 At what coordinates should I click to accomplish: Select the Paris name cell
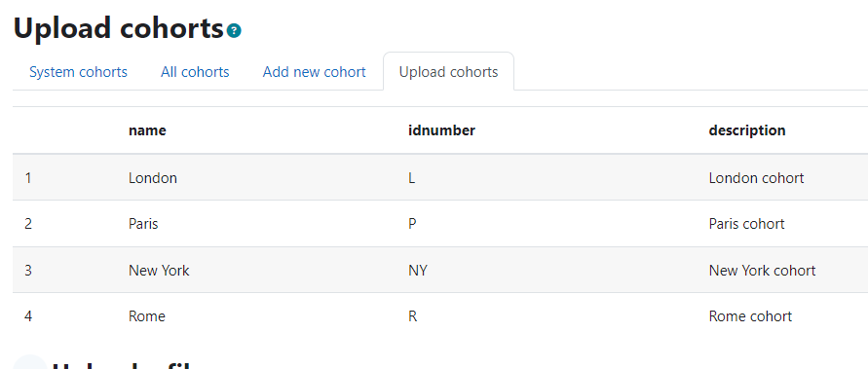(x=143, y=224)
